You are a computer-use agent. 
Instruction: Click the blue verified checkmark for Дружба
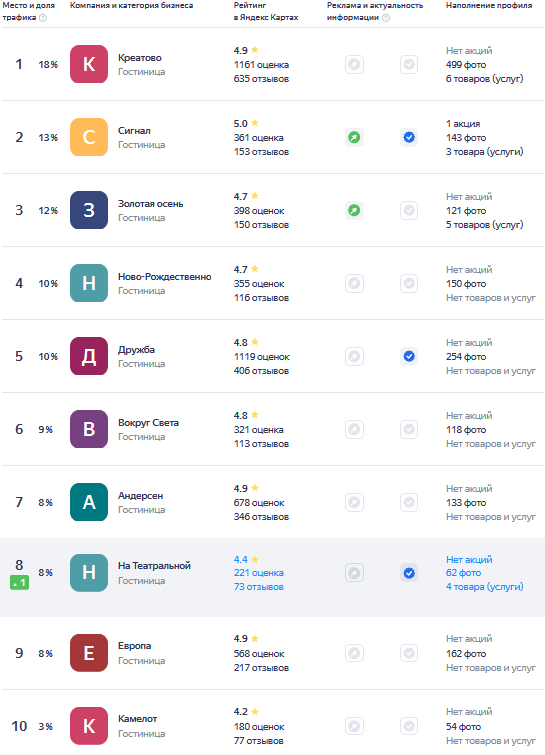click(409, 356)
